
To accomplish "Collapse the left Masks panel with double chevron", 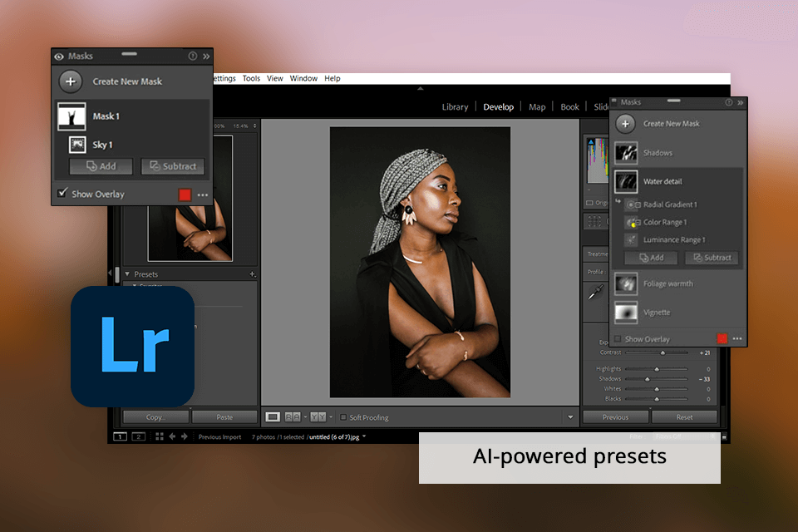I will tap(206, 56).
